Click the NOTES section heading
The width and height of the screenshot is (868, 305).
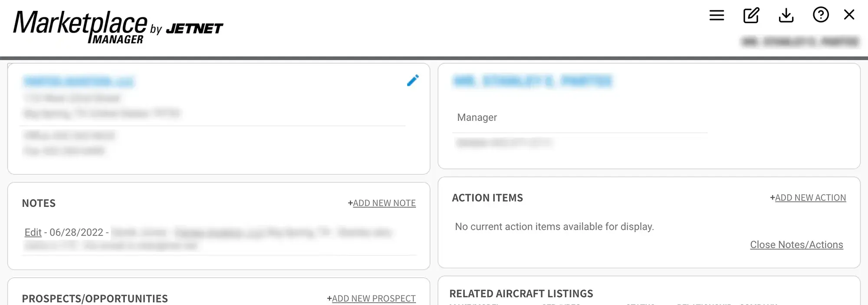[x=39, y=203]
